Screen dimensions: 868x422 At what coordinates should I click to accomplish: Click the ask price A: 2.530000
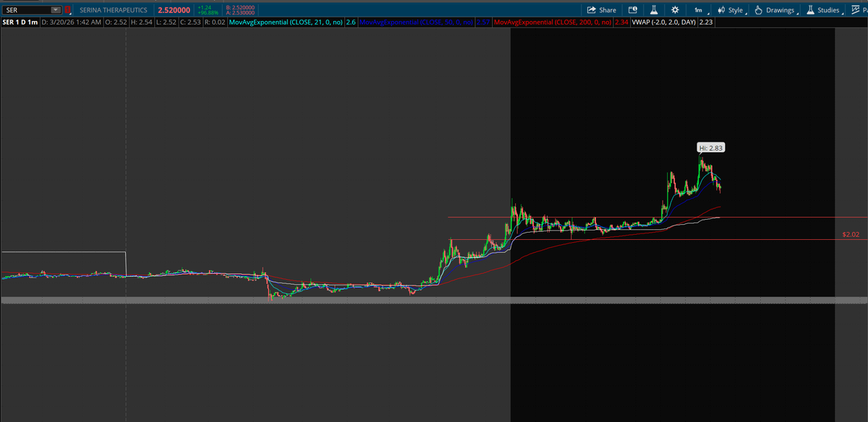tap(239, 12)
